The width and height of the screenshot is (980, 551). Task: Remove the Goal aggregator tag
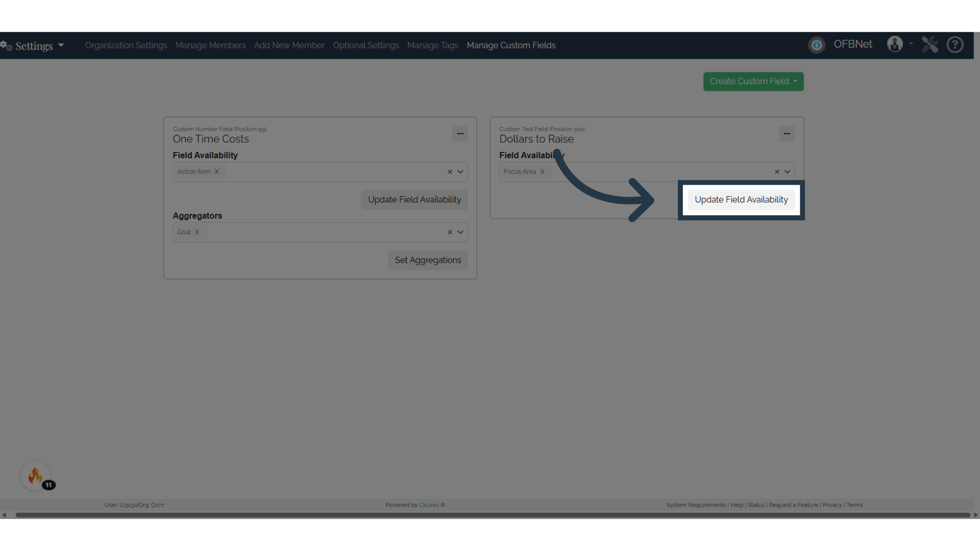[x=197, y=232]
